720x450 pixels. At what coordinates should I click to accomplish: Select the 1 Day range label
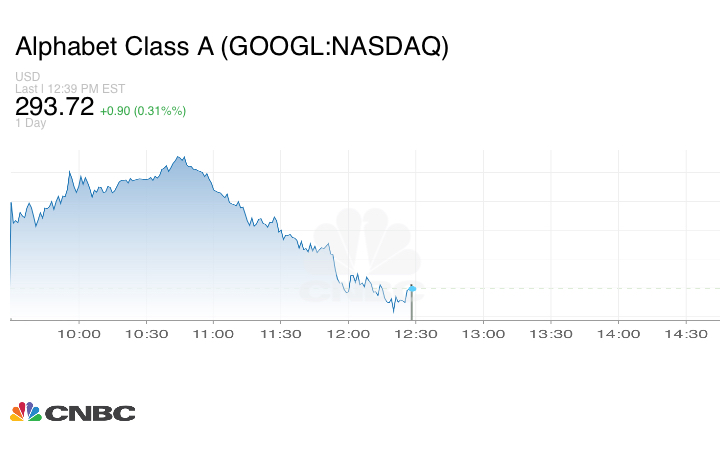tap(31, 123)
